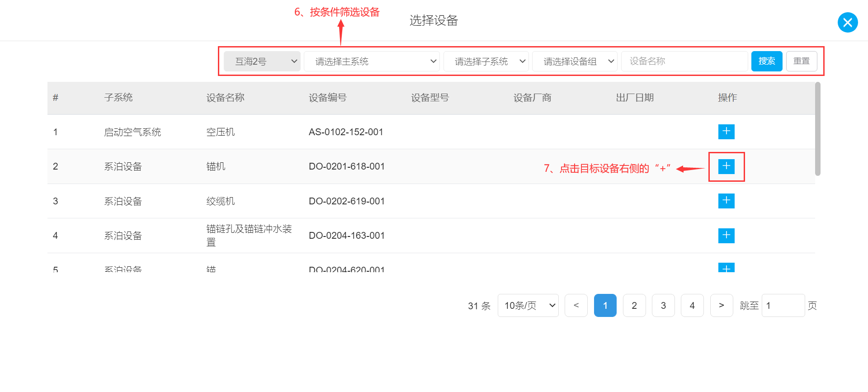Click the 搜索 search button
The image size is (868, 392).
point(767,61)
